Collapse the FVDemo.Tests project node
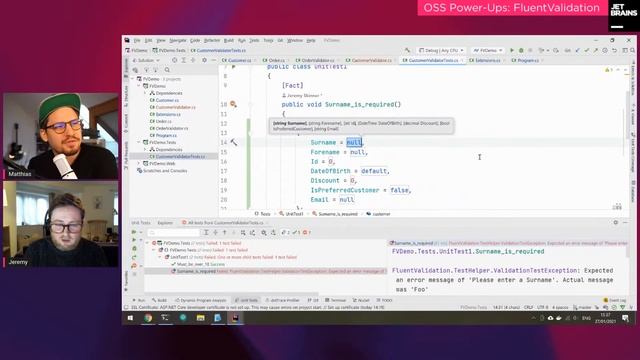The height and width of the screenshot is (360, 640). coord(139,142)
